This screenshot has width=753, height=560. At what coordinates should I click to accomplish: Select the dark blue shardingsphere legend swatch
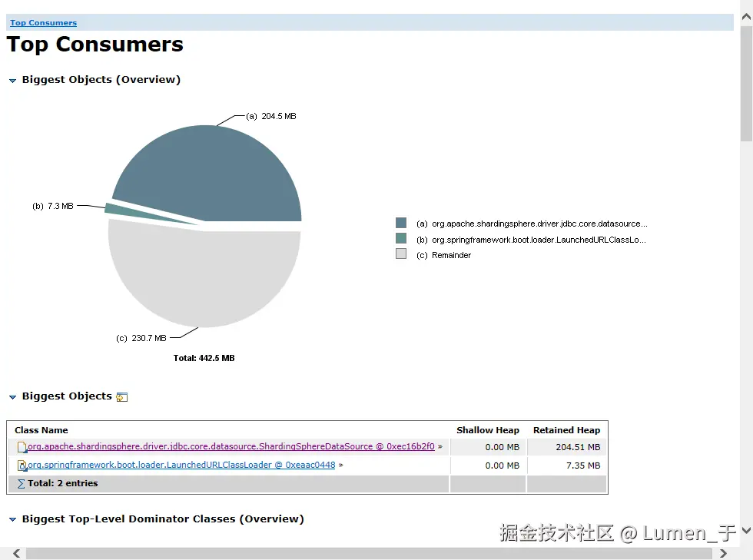(401, 223)
